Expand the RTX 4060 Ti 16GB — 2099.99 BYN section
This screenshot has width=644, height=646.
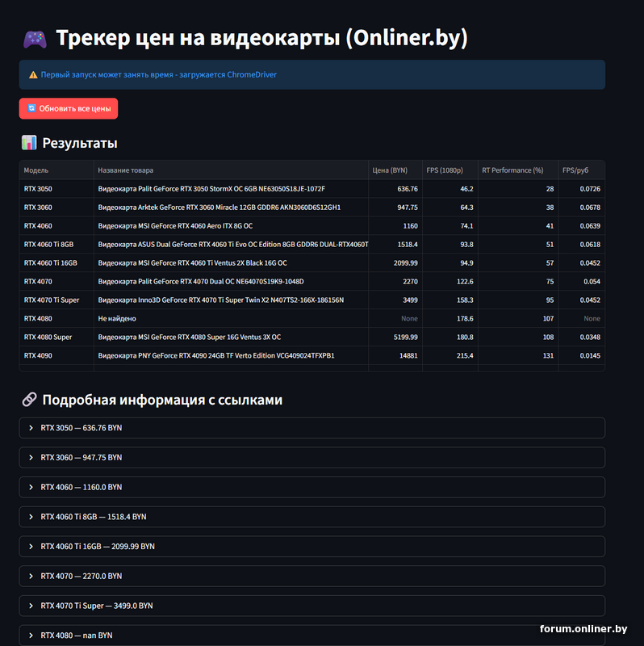click(312, 547)
